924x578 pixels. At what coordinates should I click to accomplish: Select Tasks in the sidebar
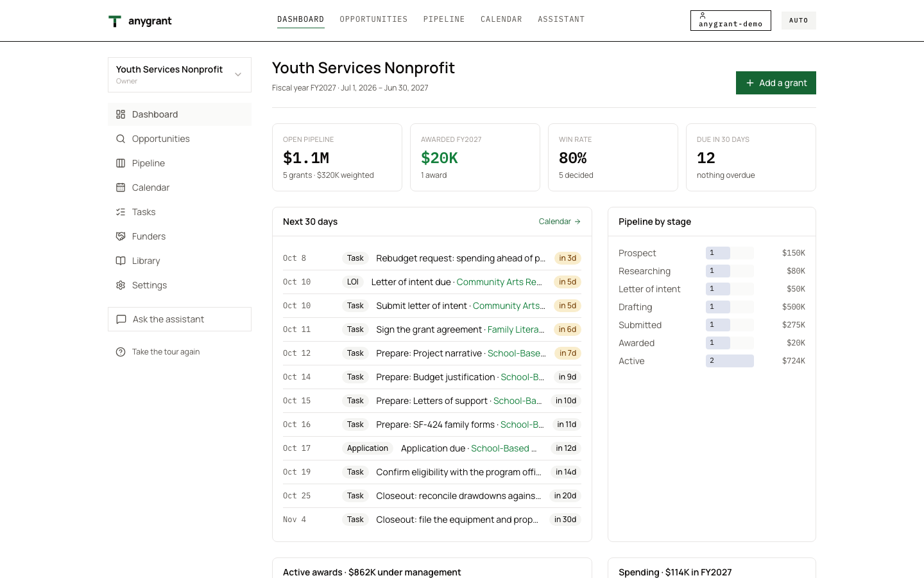tap(180, 212)
